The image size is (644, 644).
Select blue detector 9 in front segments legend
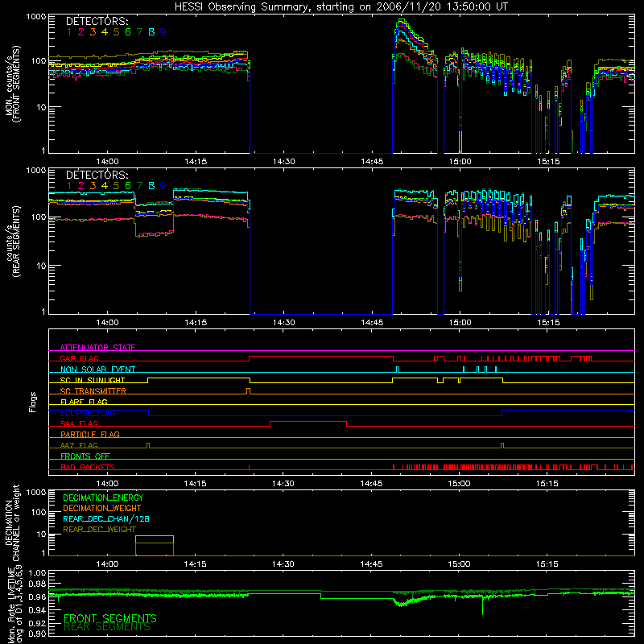tap(163, 32)
